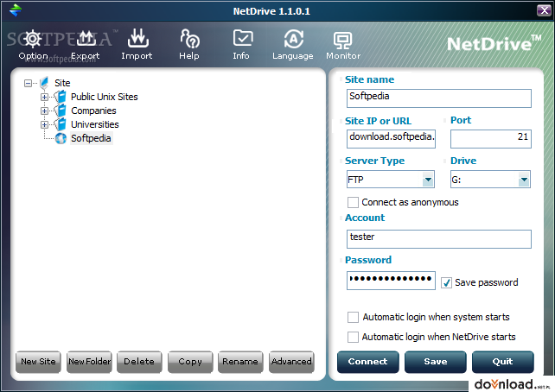The height and width of the screenshot is (392, 555).
Task: Select the Softpedia site entry
Action: point(91,138)
